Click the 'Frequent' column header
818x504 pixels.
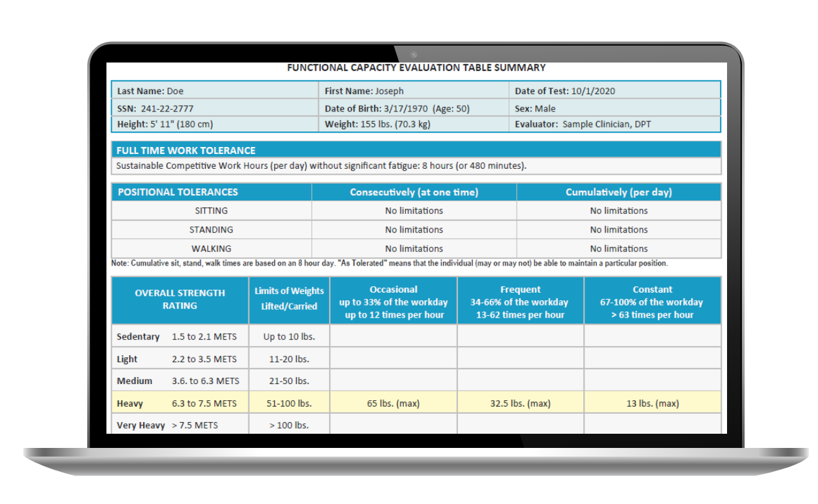coord(521,300)
